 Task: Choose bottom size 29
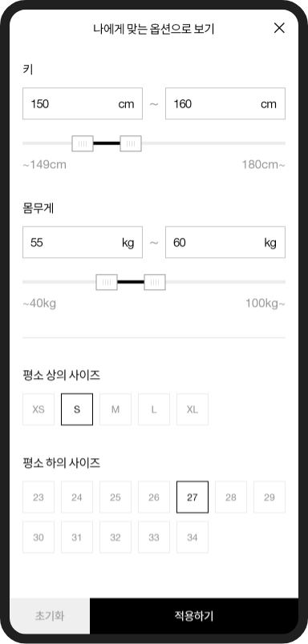(x=269, y=497)
